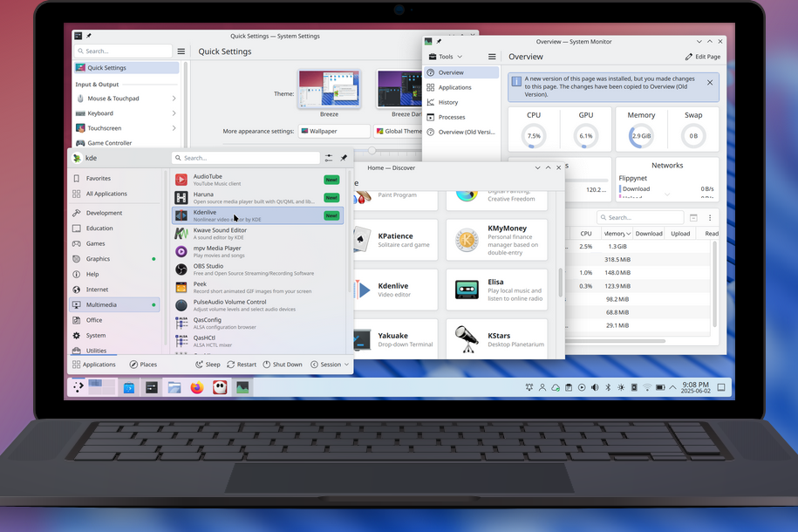Select the Breeze Dark theme thumbnail

tap(400, 90)
